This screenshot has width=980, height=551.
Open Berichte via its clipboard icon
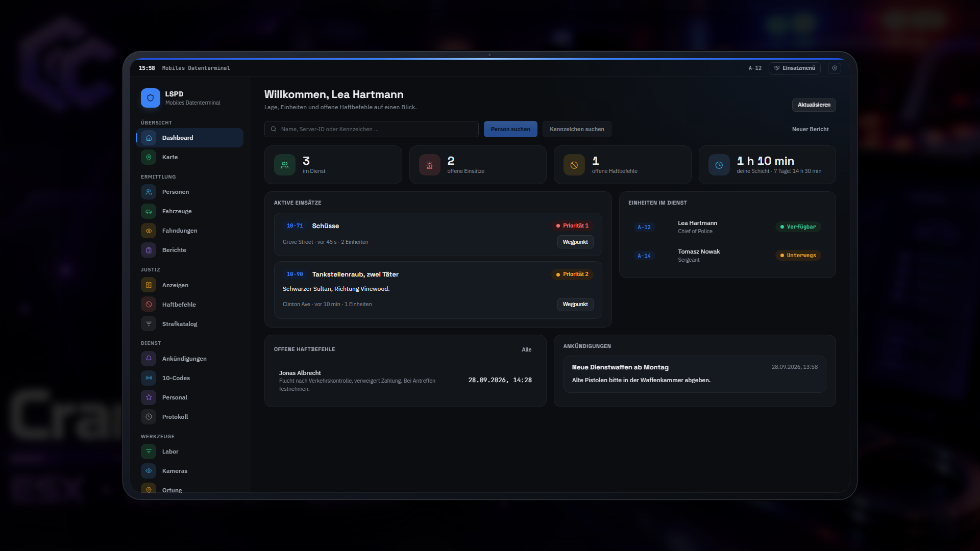coord(149,250)
